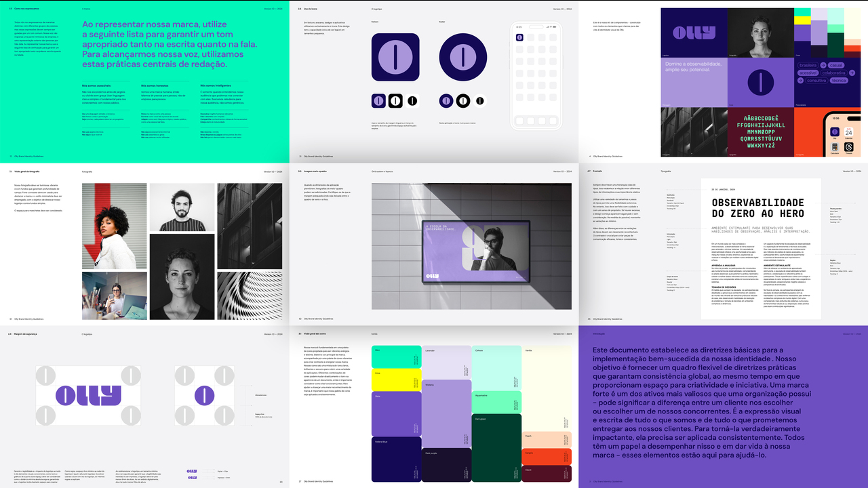Open the dark building facade photo in Fotografia
Viewport: 868px width, 488px height.
coord(250,226)
